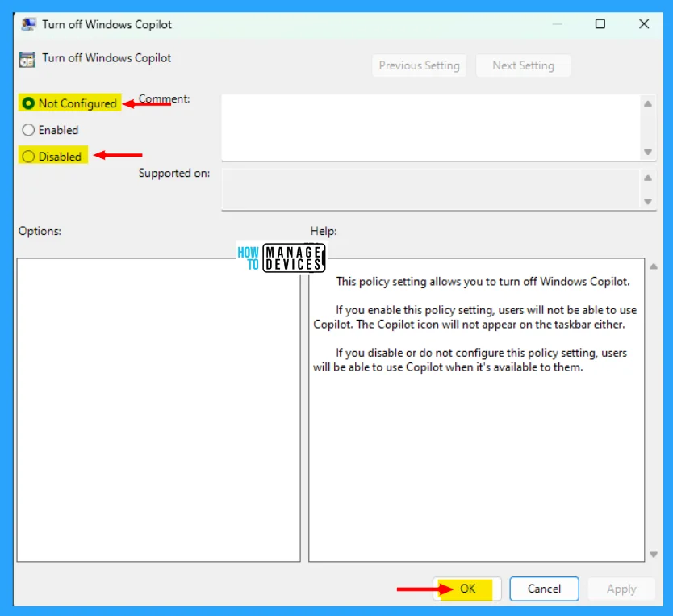The width and height of the screenshot is (673, 616).
Task: Click inside the Comment text box
Action: (430, 128)
